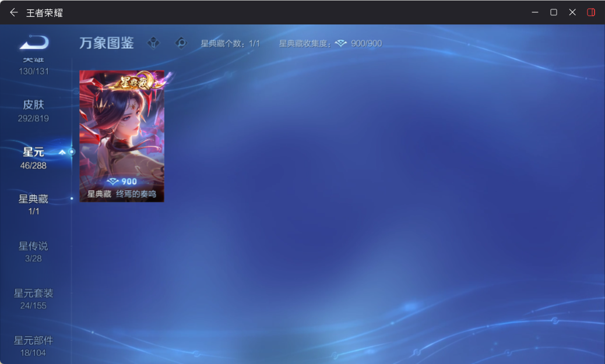Image resolution: width=605 pixels, height=364 pixels.
Task: Open the 星元套装 24/155 subcategory
Action: [34, 299]
